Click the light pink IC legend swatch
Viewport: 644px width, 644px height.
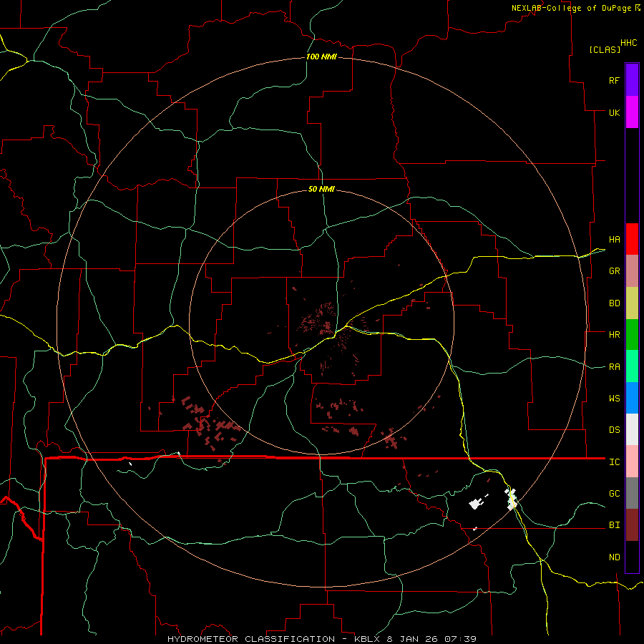click(632, 462)
